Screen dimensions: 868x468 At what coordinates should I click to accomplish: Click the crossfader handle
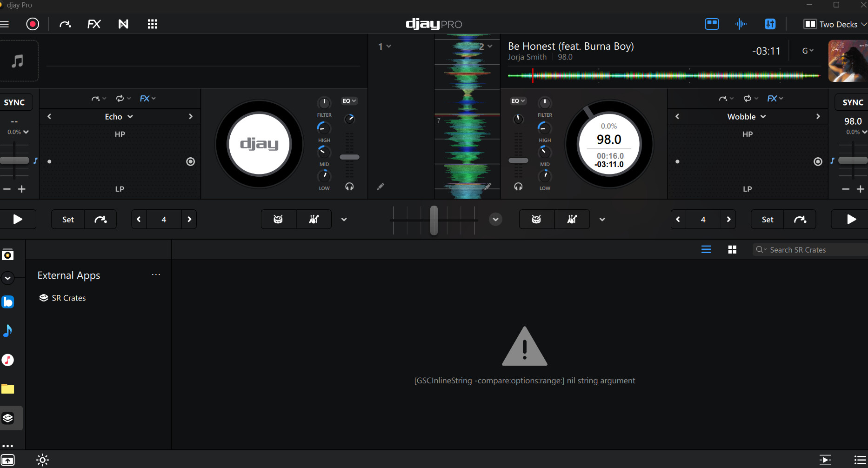[x=434, y=220]
